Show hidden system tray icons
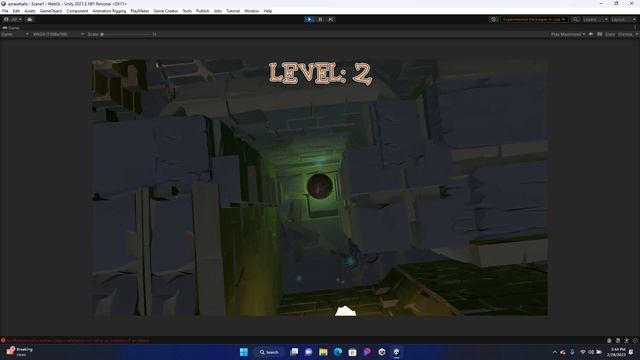 click(x=555, y=352)
